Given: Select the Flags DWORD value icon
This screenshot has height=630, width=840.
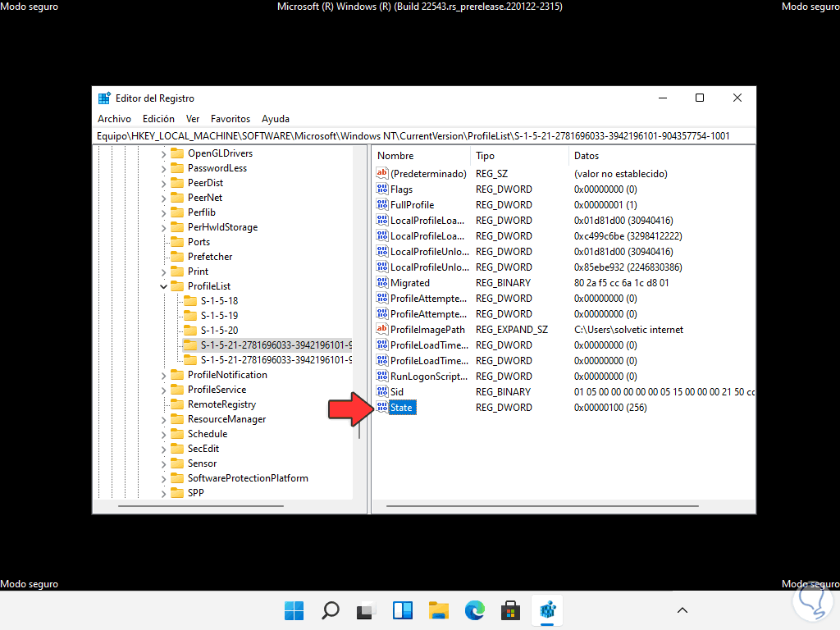Looking at the screenshot, I should click(382, 189).
